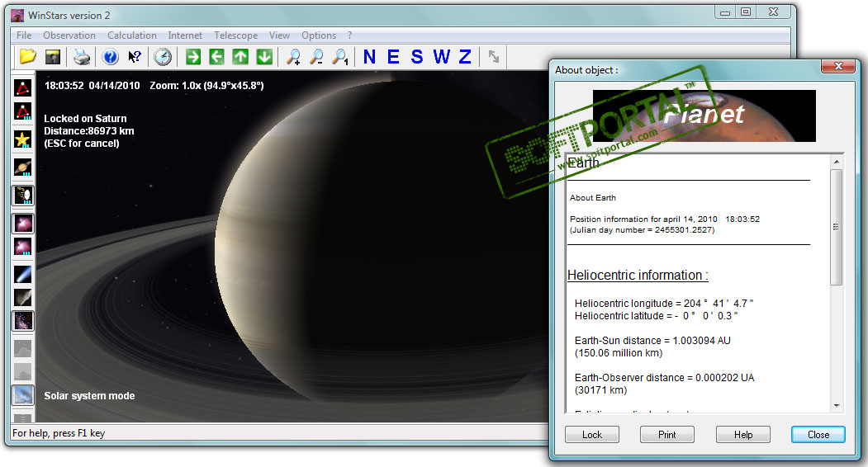This screenshot has width=868, height=467.
Task: Toggle the atmosphere sky sidebar icon
Action: tap(22, 395)
